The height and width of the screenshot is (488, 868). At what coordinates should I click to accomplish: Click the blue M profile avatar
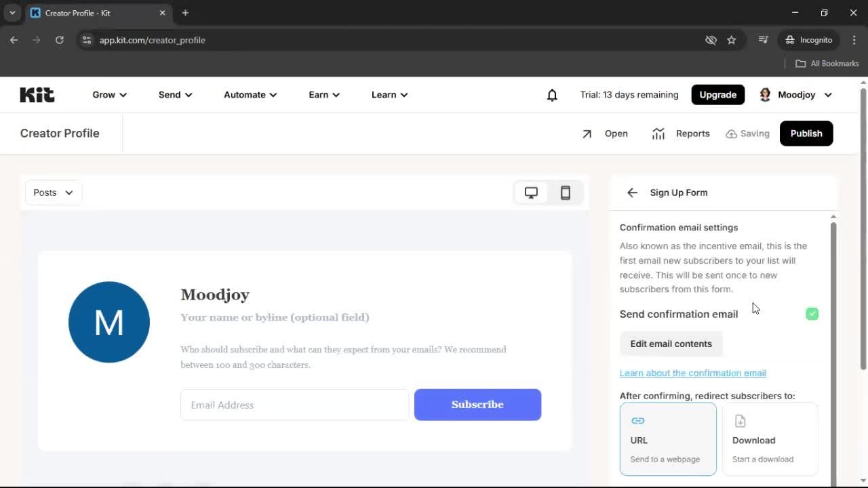pyautogui.click(x=109, y=322)
